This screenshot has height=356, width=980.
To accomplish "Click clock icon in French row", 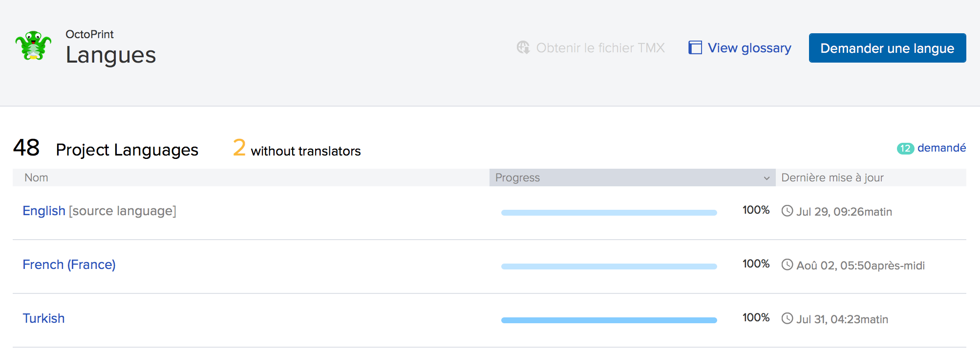I will [787, 265].
